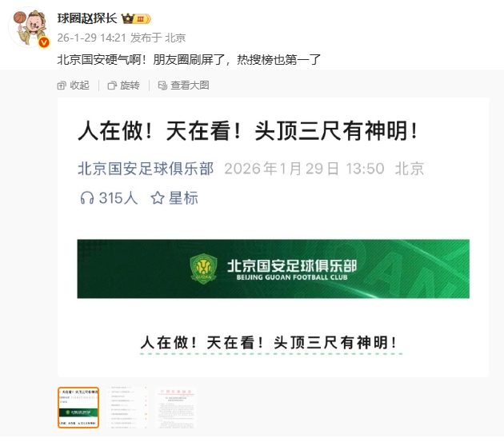Select the second list screenshot thumbnail

click(x=127, y=408)
